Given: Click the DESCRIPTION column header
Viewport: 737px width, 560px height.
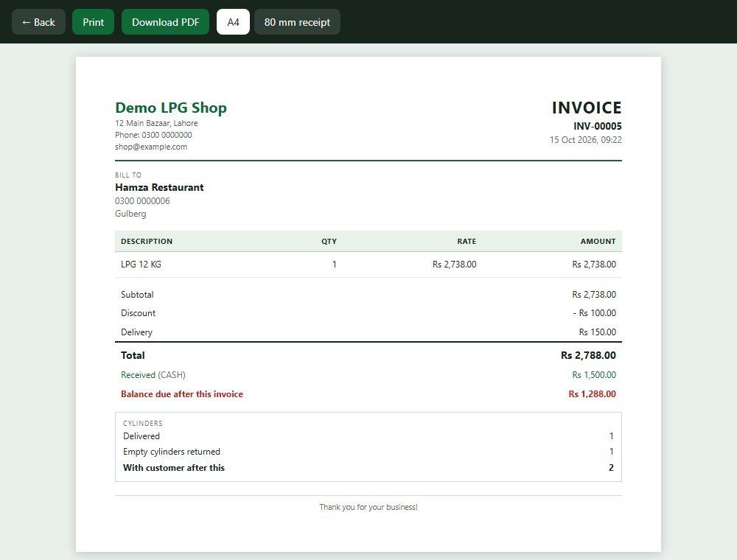Looking at the screenshot, I should pos(147,241).
